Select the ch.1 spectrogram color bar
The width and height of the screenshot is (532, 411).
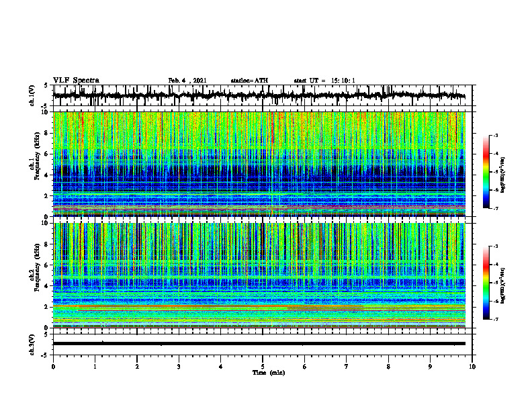tap(486, 172)
